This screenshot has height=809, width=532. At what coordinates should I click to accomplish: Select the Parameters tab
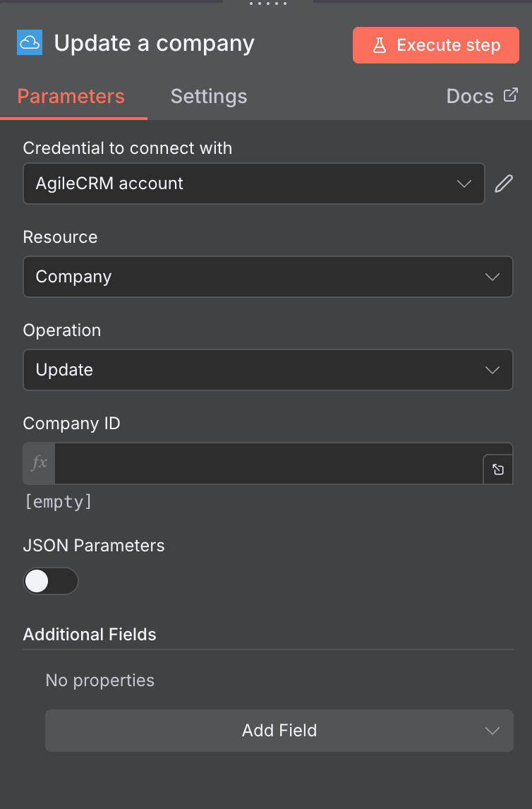pyautogui.click(x=69, y=96)
